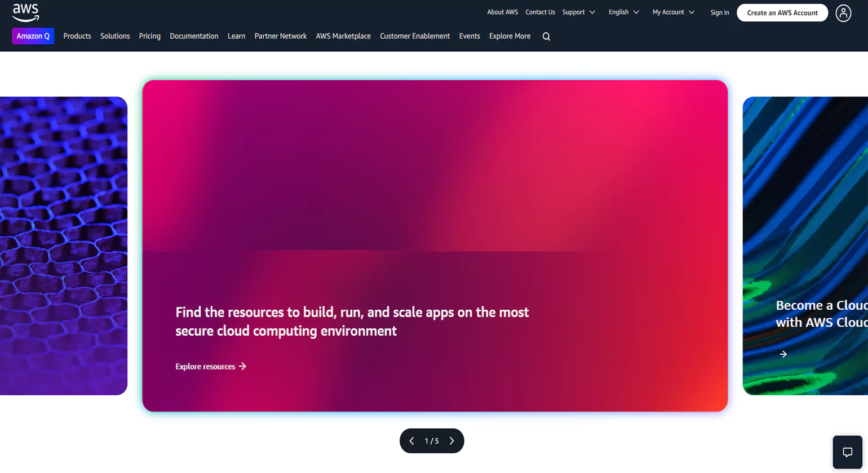The width and height of the screenshot is (868, 473).
Task: Click the arrow on the Explore resources link
Action: 243,366
